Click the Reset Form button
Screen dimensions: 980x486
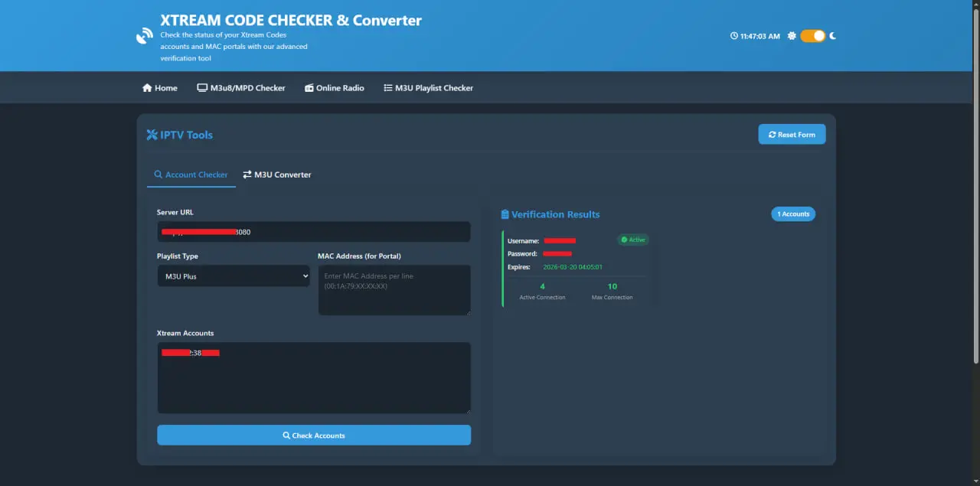(x=792, y=135)
